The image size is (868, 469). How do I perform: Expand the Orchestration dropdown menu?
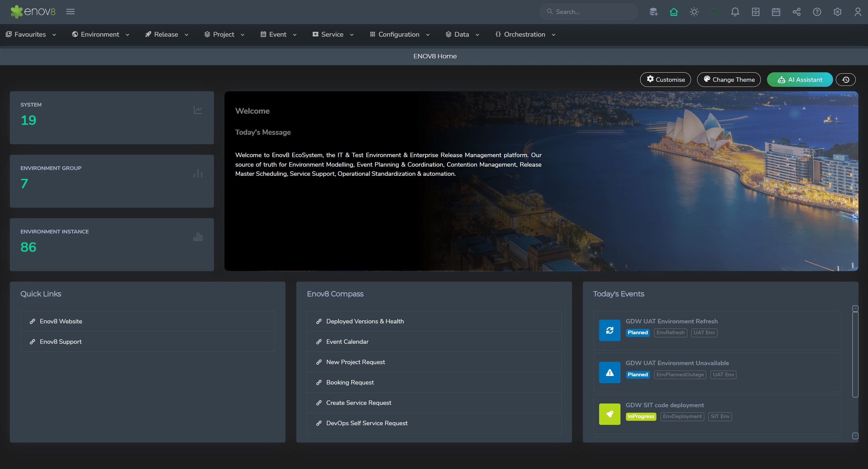(x=525, y=35)
